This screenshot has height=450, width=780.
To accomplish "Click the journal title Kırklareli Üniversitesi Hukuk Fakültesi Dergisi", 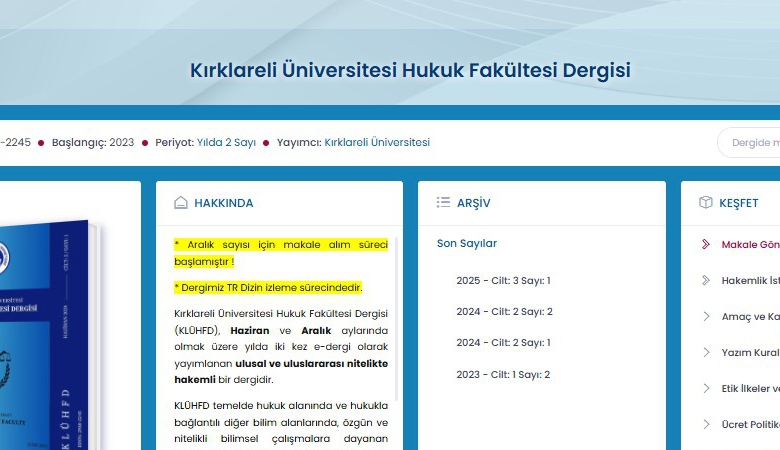I will [x=410, y=71].
